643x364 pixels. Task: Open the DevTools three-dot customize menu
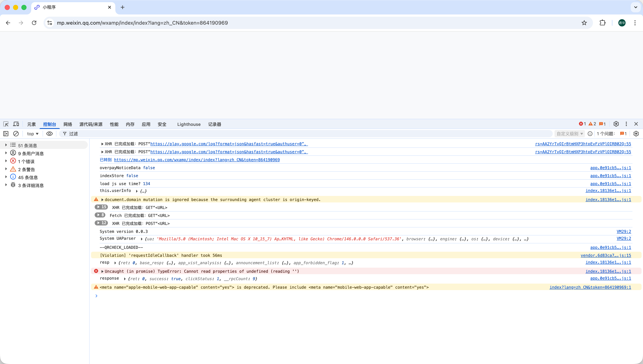point(626,124)
